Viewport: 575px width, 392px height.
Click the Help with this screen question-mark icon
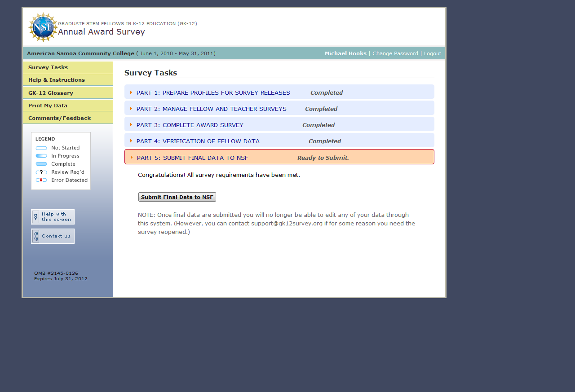click(36, 217)
